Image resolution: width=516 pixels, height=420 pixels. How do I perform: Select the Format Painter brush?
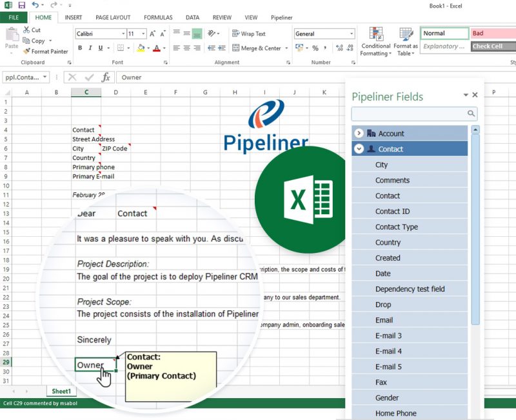(26, 51)
